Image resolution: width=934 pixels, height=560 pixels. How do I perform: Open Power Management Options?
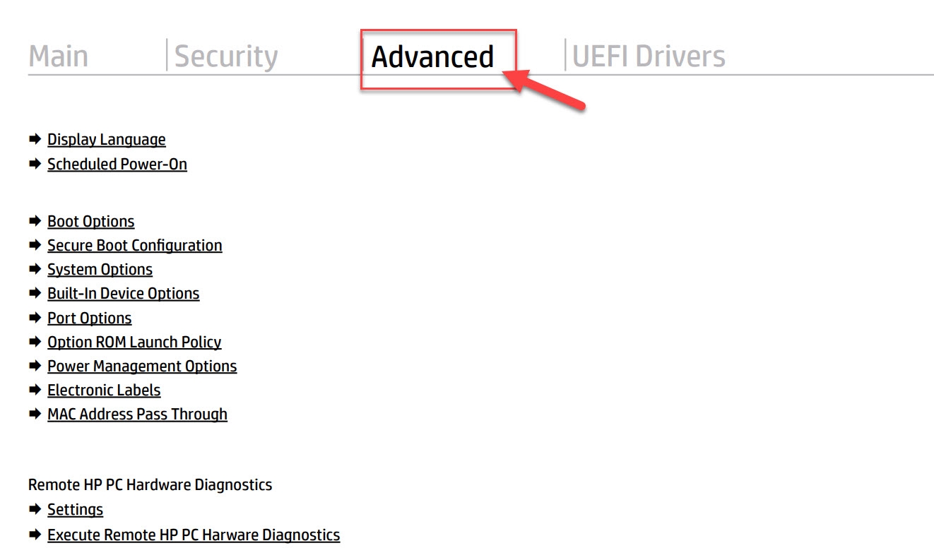pyautogui.click(x=142, y=367)
